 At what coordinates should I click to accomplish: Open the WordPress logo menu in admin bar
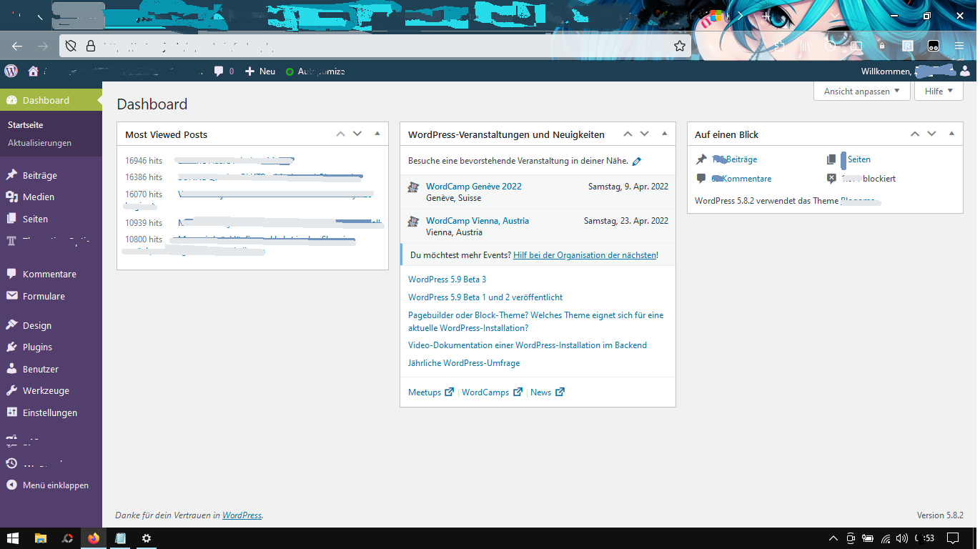11,71
